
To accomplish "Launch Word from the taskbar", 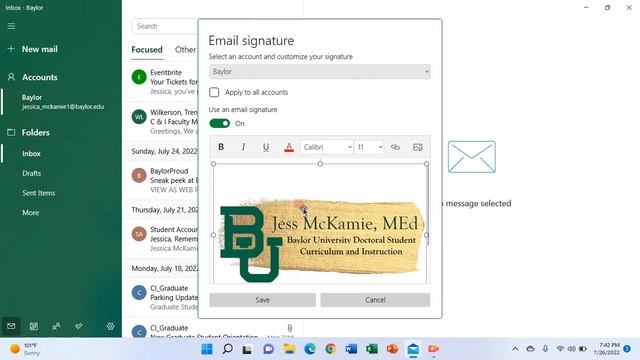I will coord(351,349).
